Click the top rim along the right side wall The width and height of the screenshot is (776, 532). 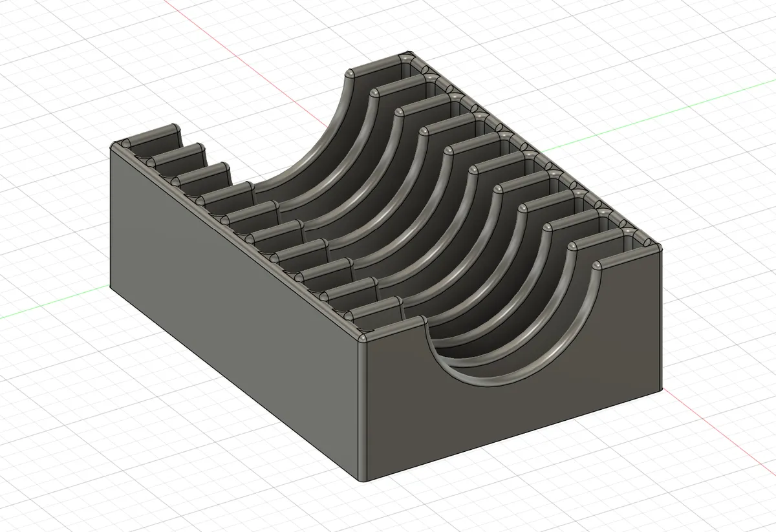pos(530,150)
